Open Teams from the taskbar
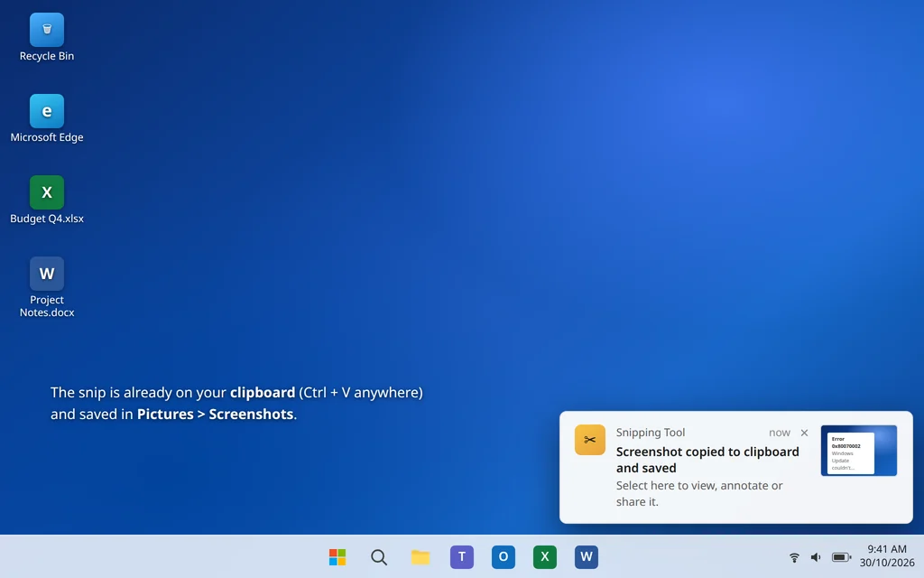Image resolution: width=924 pixels, height=578 pixels. click(x=462, y=556)
